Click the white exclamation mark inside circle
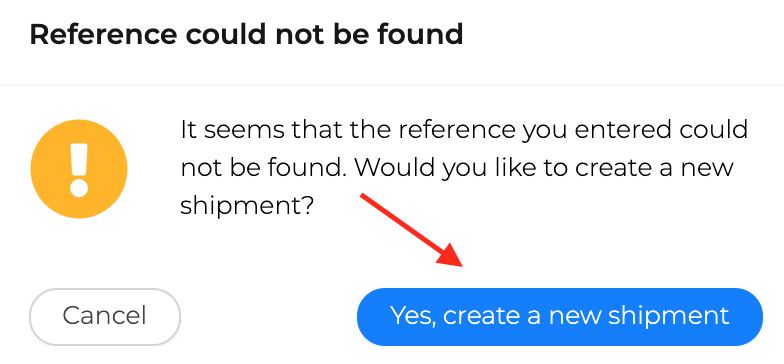Viewport: 784px width, 364px height. pos(79,170)
